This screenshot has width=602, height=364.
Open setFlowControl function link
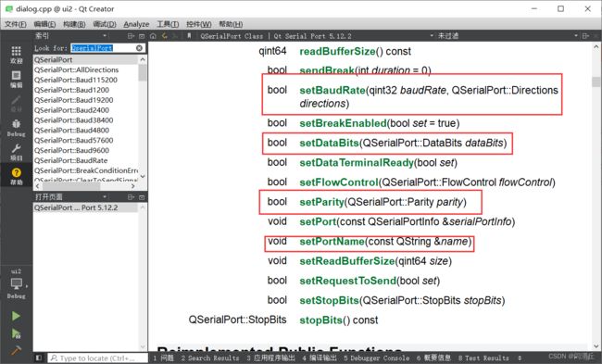click(x=339, y=182)
